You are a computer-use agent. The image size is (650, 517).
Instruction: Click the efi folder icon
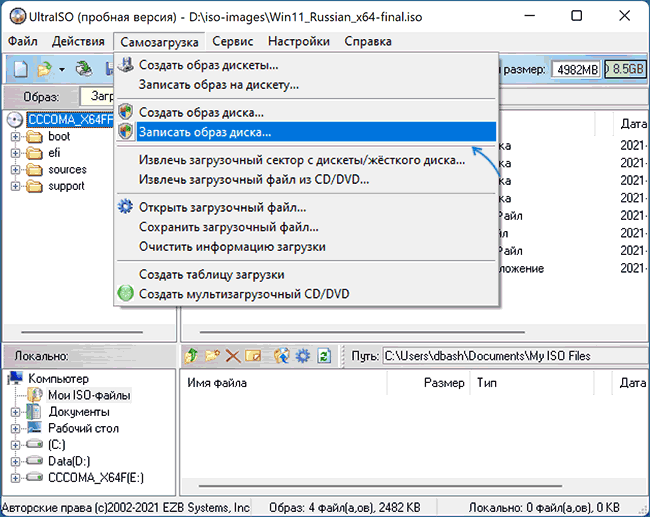click(34, 153)
